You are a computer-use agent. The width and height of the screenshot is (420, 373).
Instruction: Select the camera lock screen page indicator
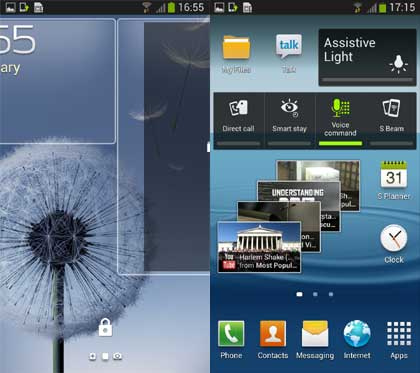coord(117,356)
